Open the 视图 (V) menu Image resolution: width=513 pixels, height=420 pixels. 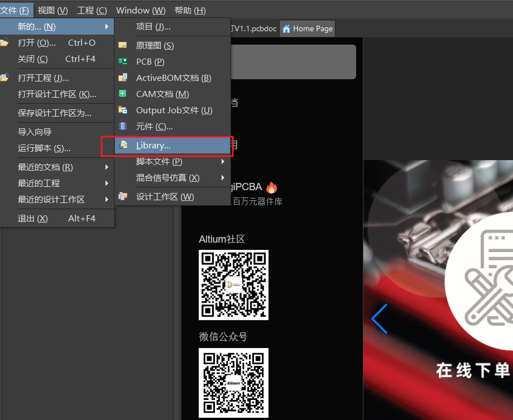pyautogui.click(x=52, y=11)
